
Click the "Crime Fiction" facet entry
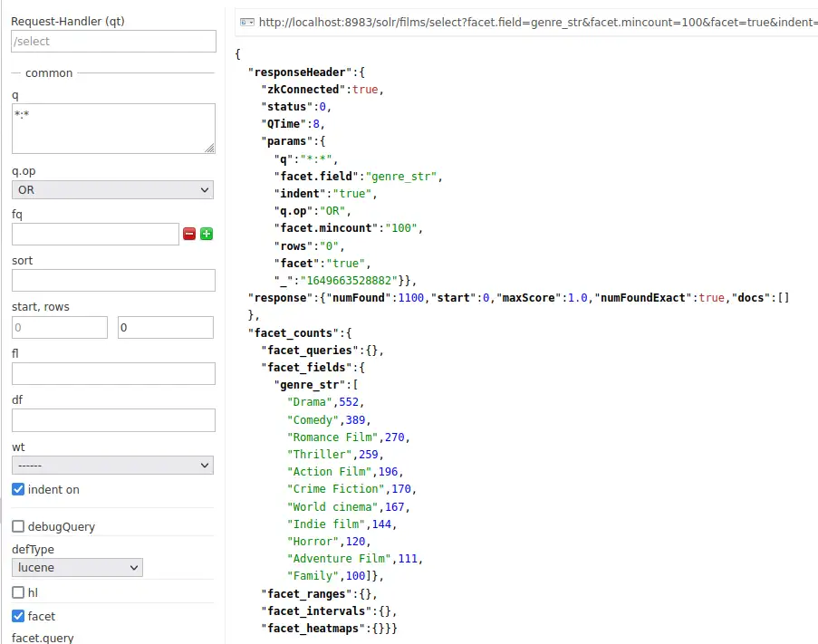tap(351, 488)
